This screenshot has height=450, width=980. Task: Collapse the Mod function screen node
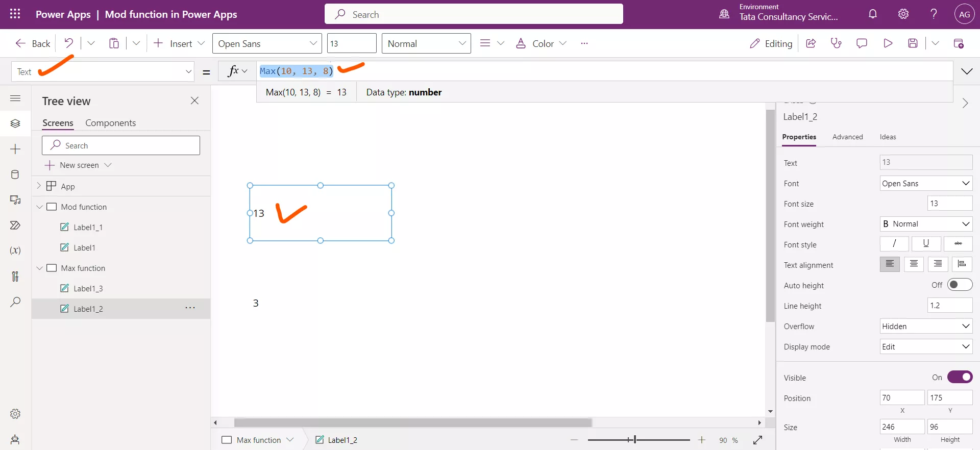tap(39, 207)
